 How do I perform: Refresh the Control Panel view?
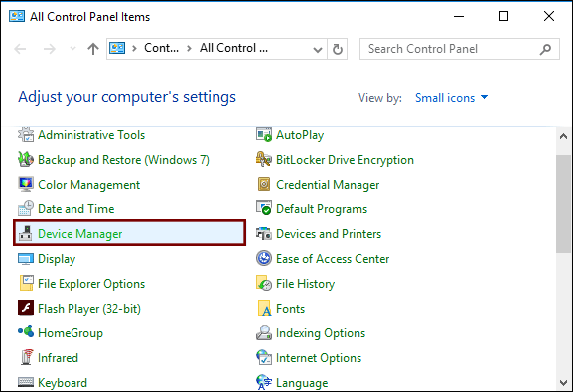tap(337, 49)
